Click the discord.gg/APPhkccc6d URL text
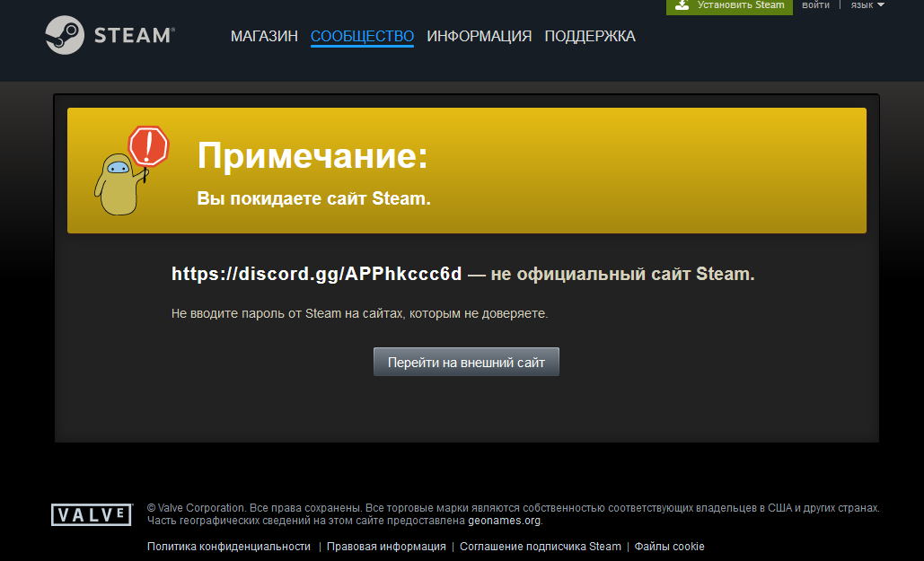924x561 pixels. pyautogui.click(x=316, y=274)
